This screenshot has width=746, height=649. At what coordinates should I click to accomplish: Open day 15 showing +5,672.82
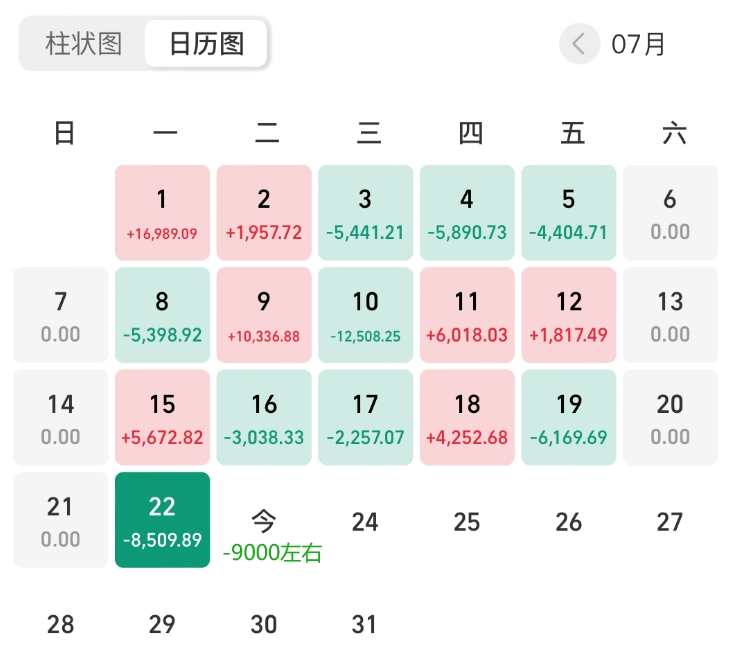coord(162,417)
